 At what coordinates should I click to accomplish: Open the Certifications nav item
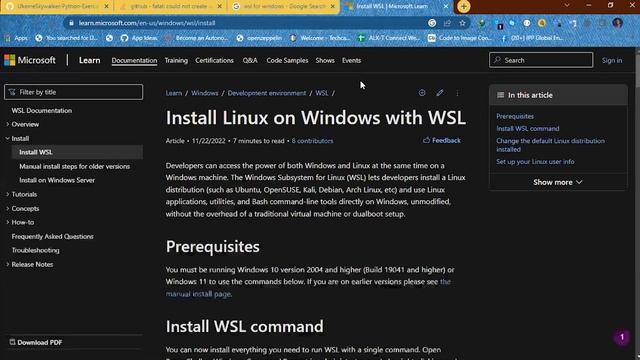click(214, 60)
